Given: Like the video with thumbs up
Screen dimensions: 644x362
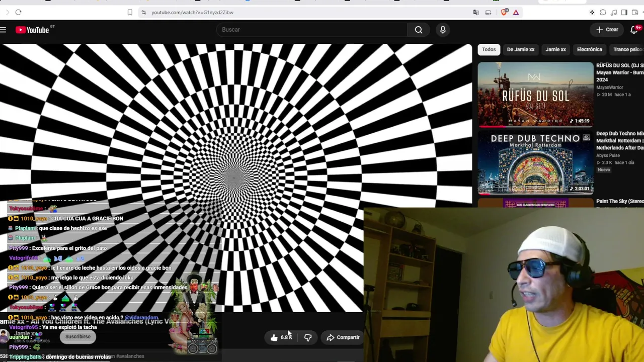Looking at the screenshot, I should click(281, 337).
